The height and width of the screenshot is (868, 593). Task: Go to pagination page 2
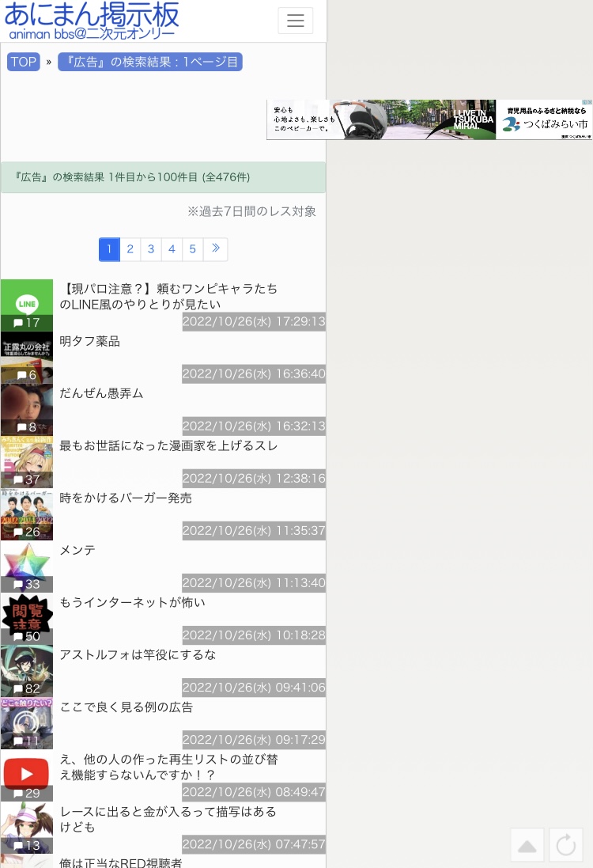click(130, 249)
